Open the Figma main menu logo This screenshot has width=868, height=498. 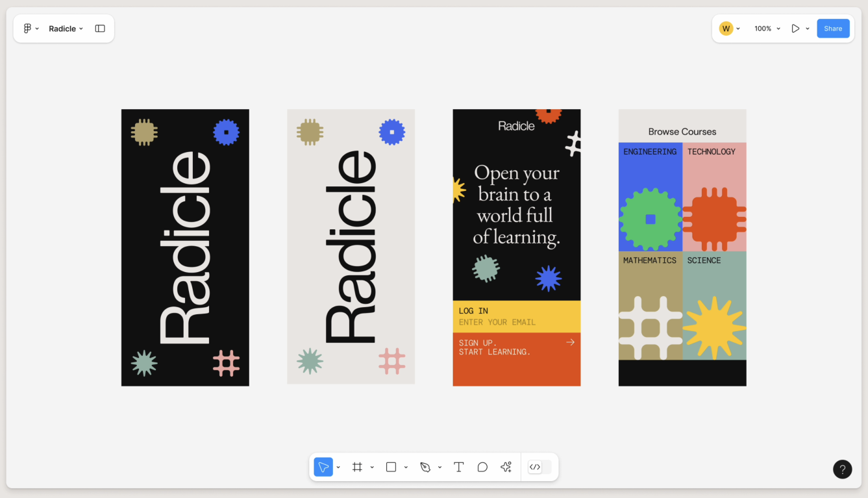tap(27, 29)
